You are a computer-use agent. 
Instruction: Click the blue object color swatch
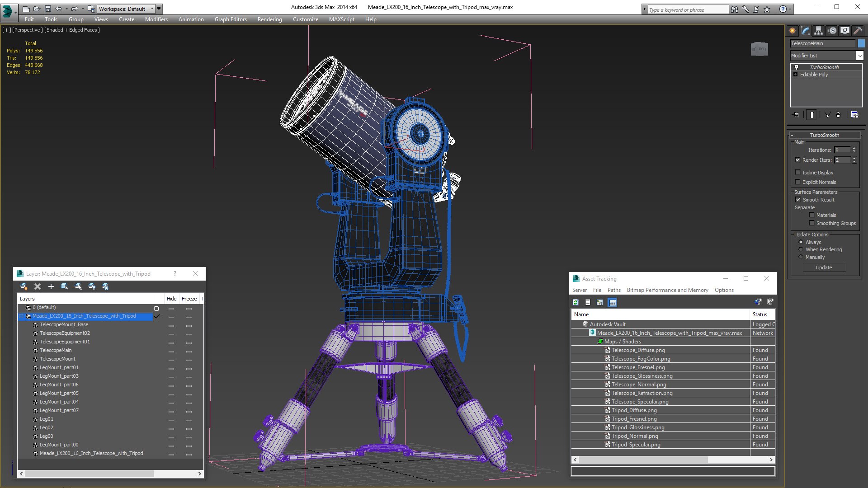click(x=861, y=43)
